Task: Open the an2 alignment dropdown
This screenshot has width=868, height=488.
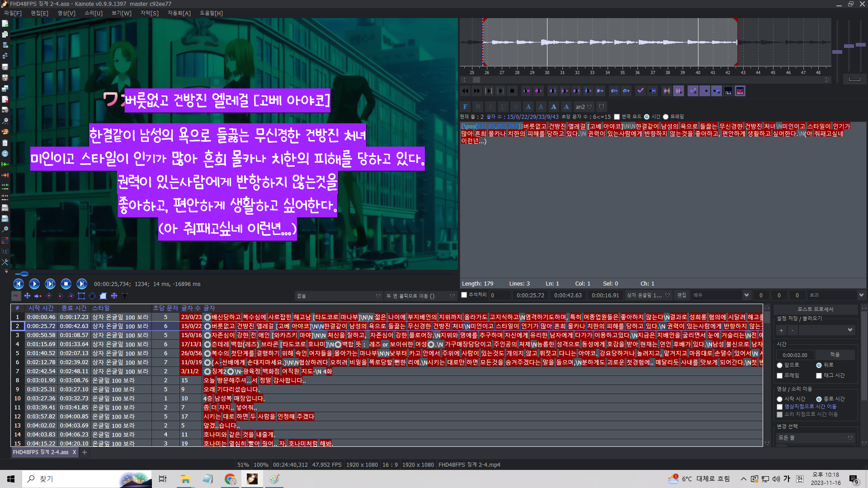Action: pyautogui.click(x=583, y=107)
